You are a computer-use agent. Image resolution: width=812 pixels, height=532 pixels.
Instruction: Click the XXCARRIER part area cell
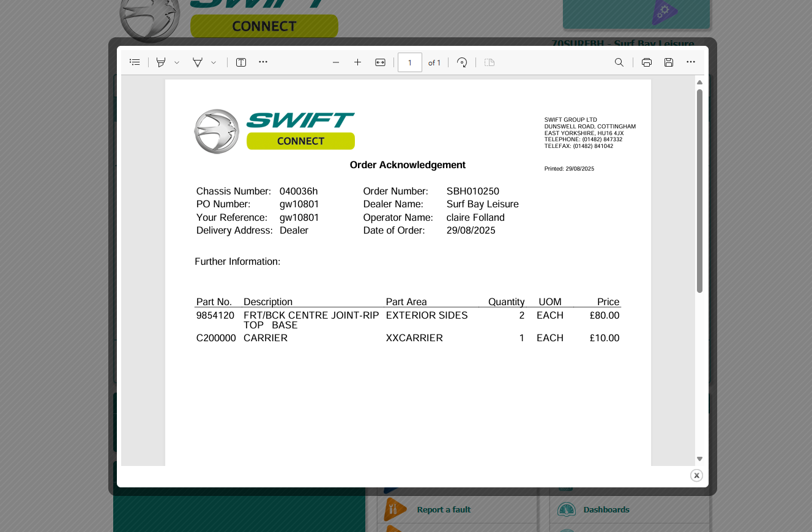(414, 338)
